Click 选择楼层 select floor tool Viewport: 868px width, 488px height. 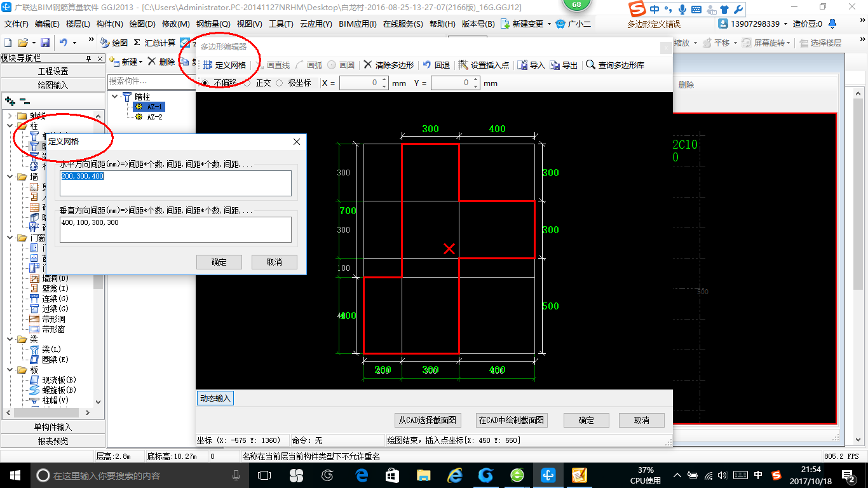tap(821, 43)
